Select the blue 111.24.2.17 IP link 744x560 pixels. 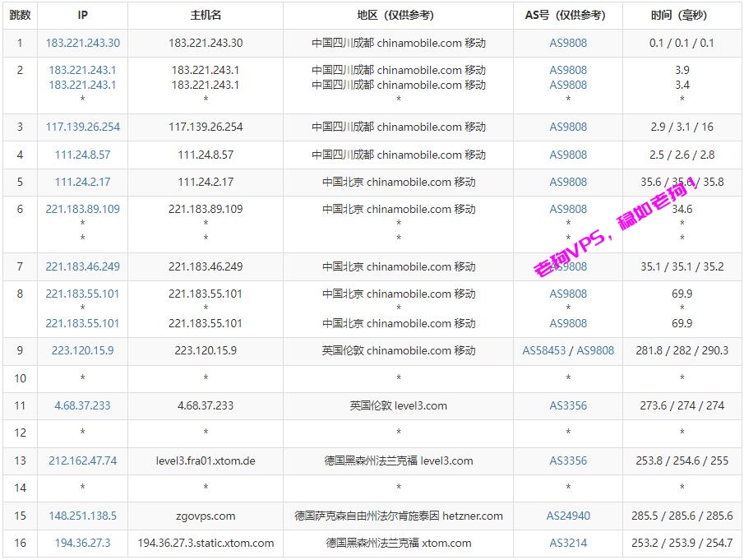pos(82,182)
